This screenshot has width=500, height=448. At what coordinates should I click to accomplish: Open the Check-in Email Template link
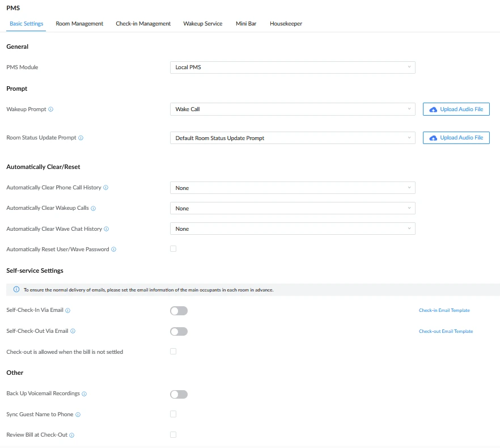tap(444, 310)
